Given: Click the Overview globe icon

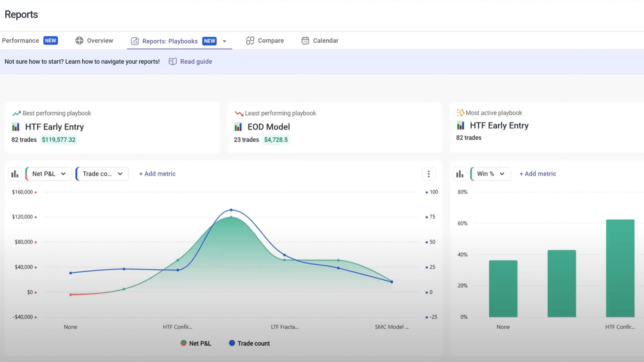Looking at the screenshot, I should [80, 41].
